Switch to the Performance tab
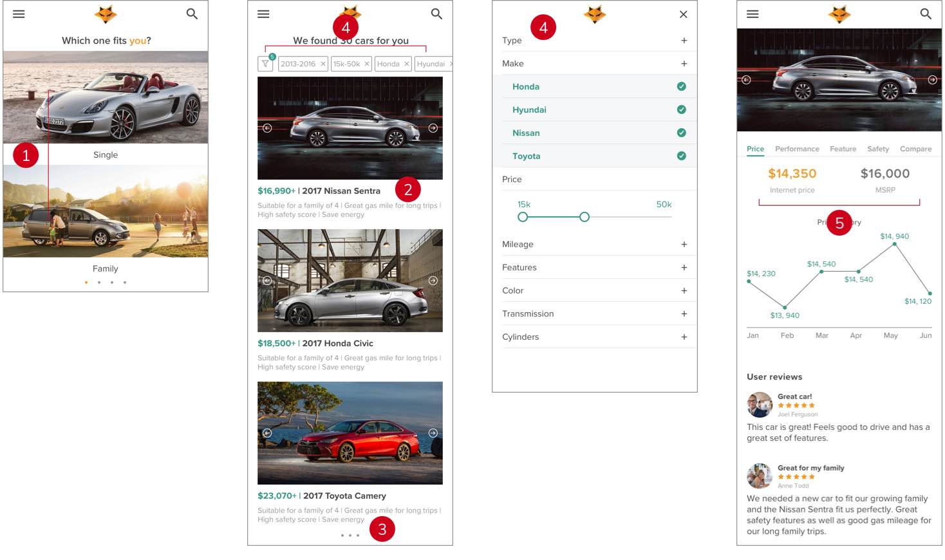945x560 pixels. [797, 149]
